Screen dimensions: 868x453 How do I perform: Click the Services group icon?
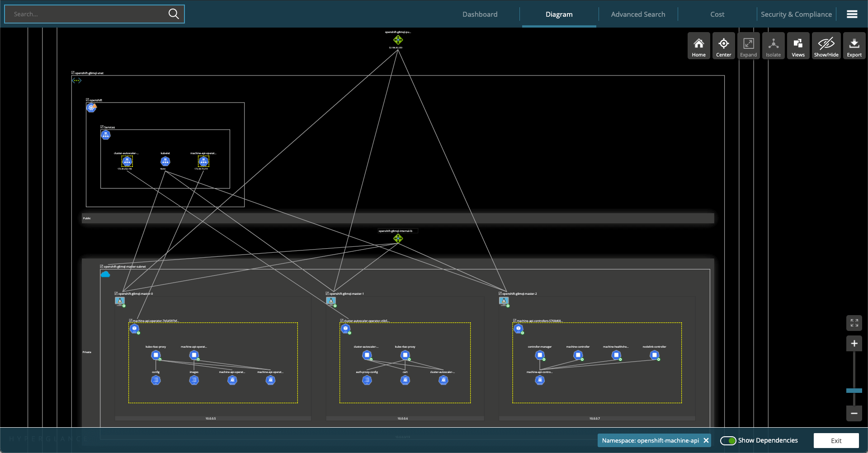pos(106,135)
